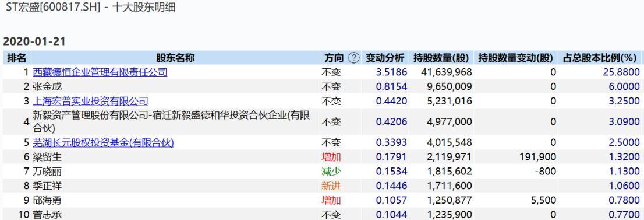Click the ownership percentage 6.0000
Screen dimensions: 644x220
coord(624,87)
